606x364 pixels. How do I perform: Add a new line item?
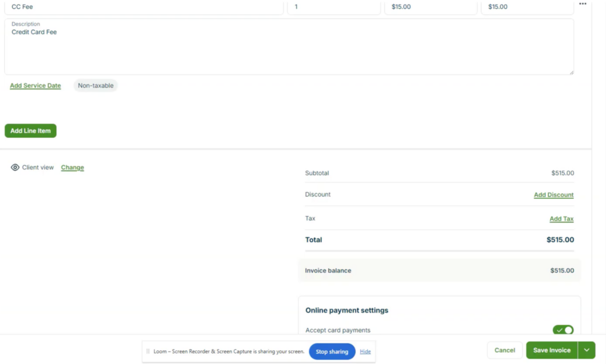(31, 131)
